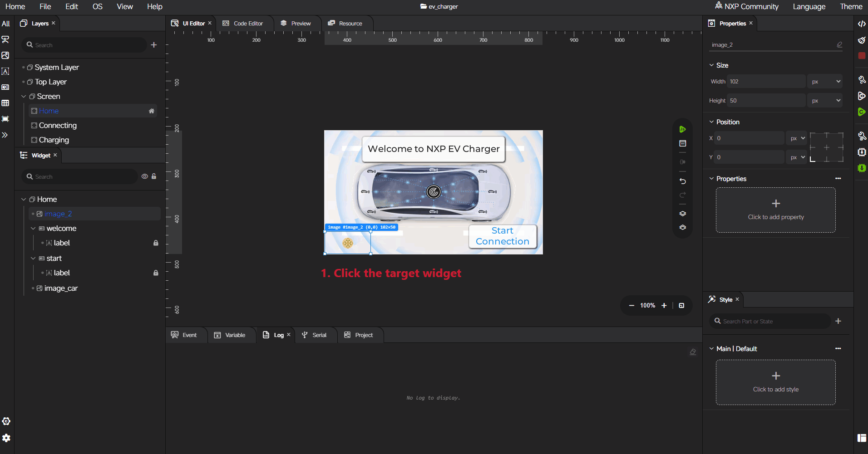This screenshot has height=454, width=868.
Task: Show All widget categories
Action: pos(5,24)
